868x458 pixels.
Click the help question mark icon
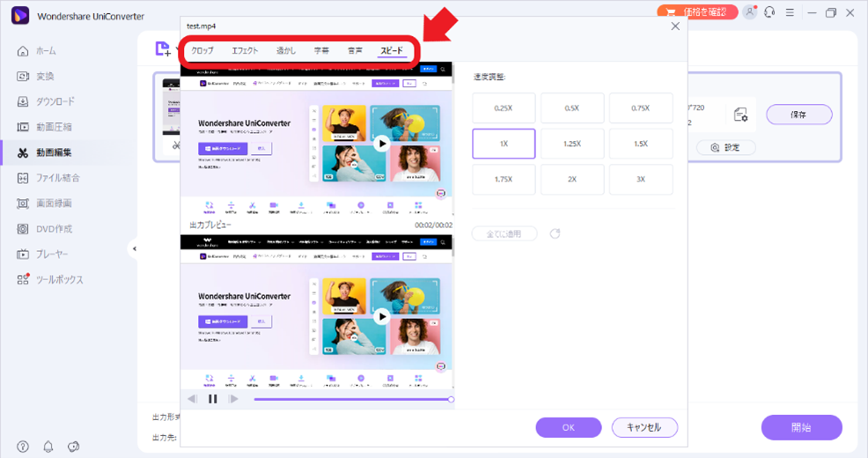[x=23, y=447]
